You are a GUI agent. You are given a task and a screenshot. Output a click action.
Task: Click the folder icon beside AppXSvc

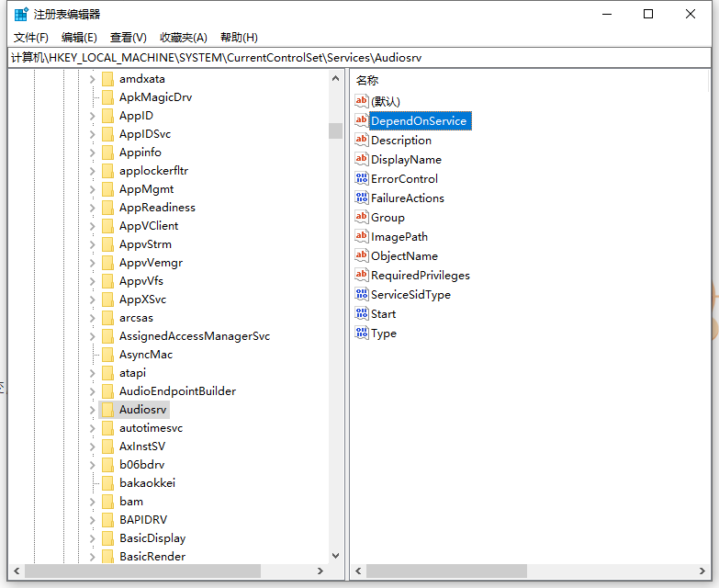(x=107, y=300)
